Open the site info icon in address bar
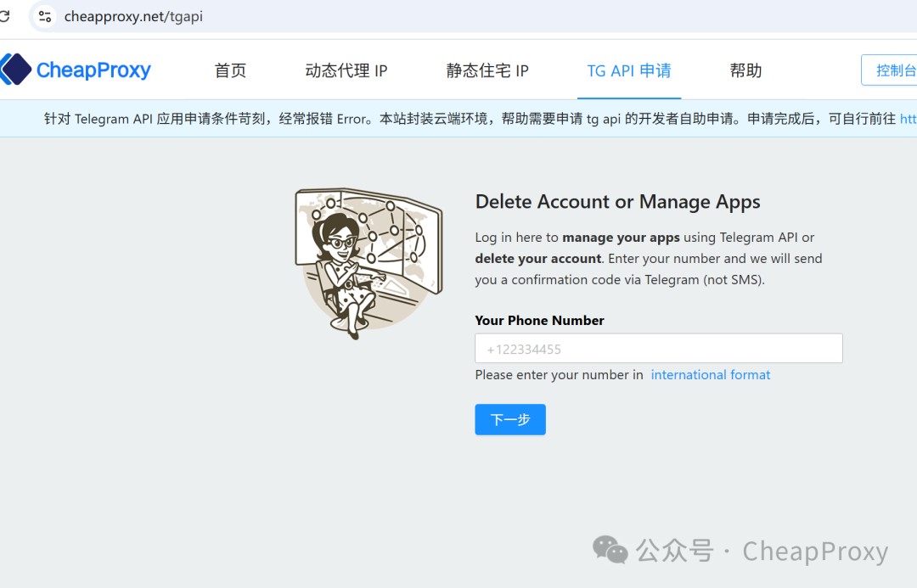 point(45,16)
